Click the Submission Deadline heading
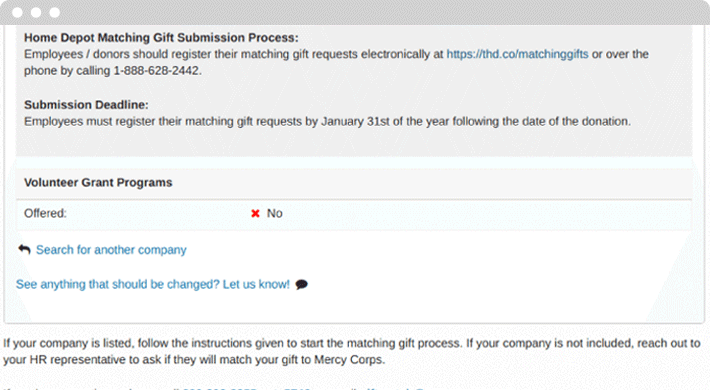Screen dimensions: 710x390 [86, 105]
